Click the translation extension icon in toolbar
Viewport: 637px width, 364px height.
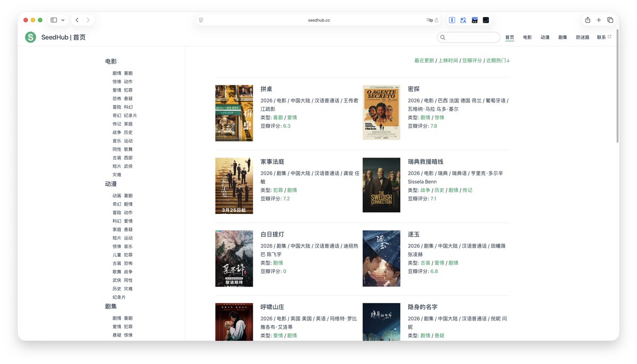click(463, 20)
